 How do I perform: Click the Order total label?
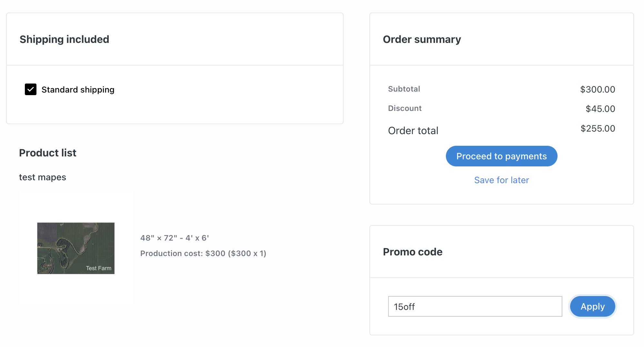click(x=413, y=131)
